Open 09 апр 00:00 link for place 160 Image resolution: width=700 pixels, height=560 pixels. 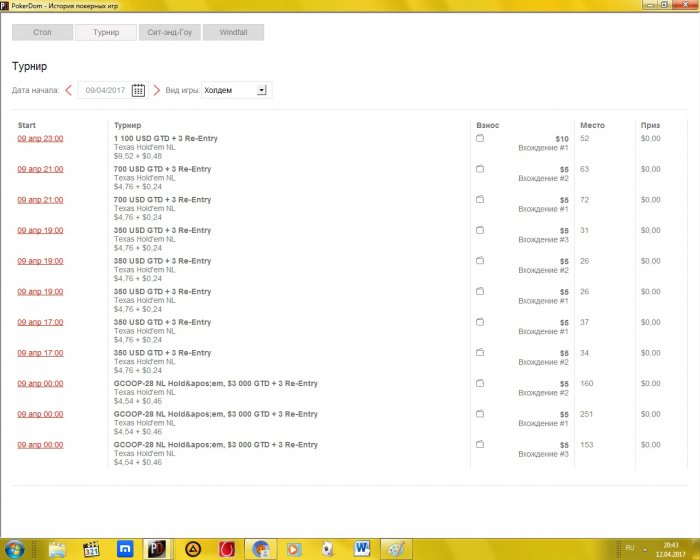[x=40, y=383]
